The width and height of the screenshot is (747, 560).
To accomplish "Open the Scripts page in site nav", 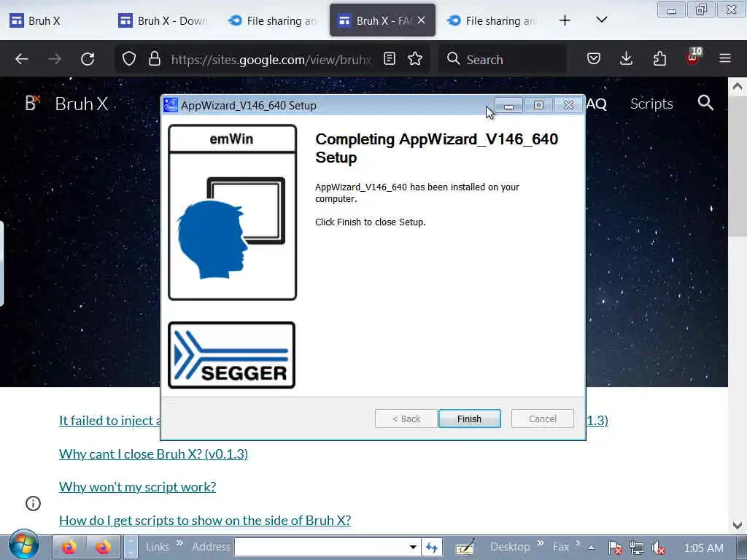I will coord(651,104).
